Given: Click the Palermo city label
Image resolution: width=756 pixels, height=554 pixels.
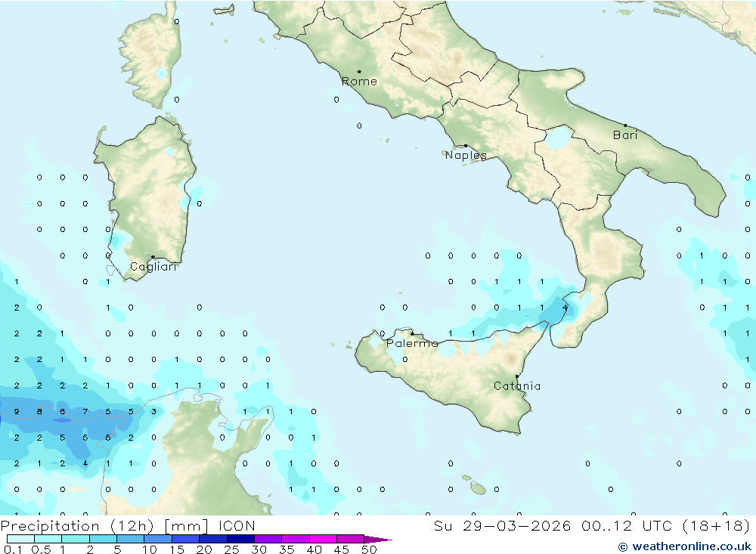Looking at the screenshot, I should 412,343.
